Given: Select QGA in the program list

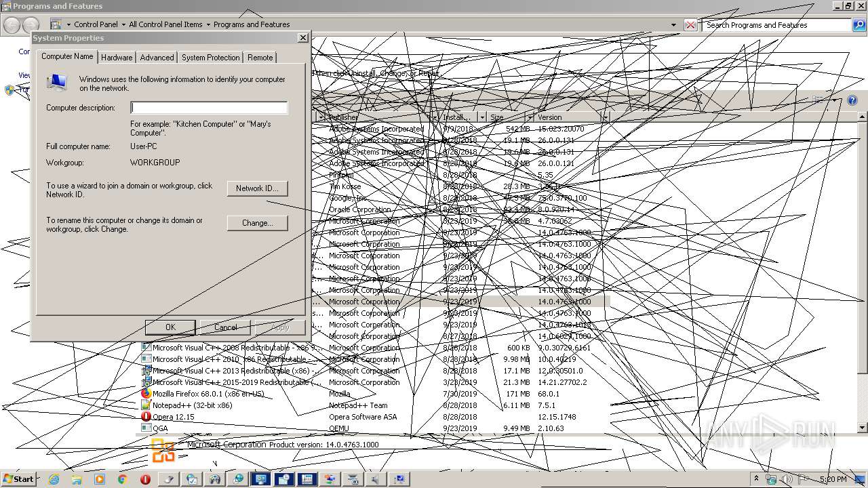Looking at the screenshot, I should coord(374,428).
